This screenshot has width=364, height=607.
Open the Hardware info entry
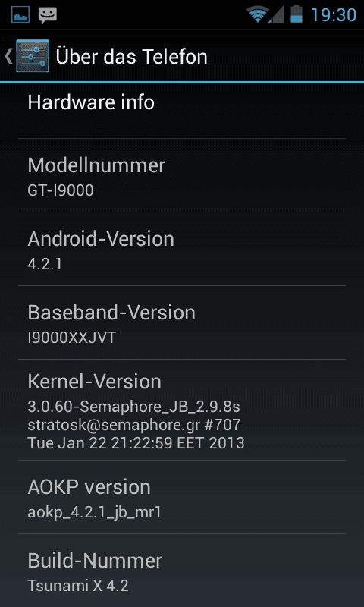point(182,111)
